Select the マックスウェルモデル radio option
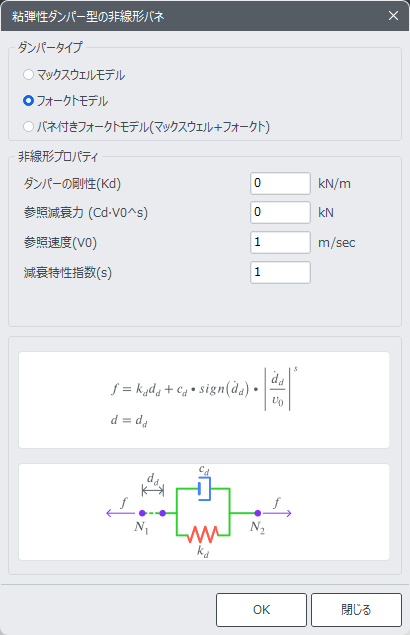Image resolution: width=410 pixels, height=635 pixels. 28,75
